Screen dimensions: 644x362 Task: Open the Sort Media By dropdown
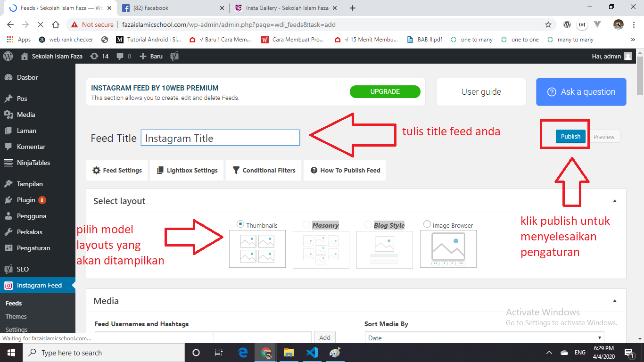pos(484,337)
